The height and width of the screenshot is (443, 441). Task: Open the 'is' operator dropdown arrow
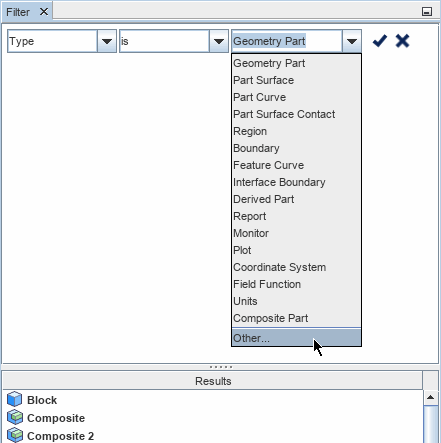point(219,41)
